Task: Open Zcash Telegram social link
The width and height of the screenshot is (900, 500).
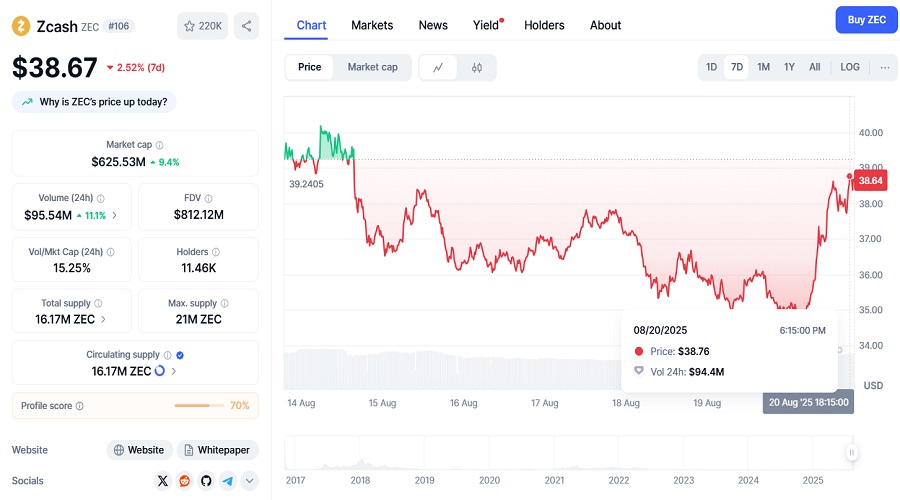Action: (x=228, y=481)
